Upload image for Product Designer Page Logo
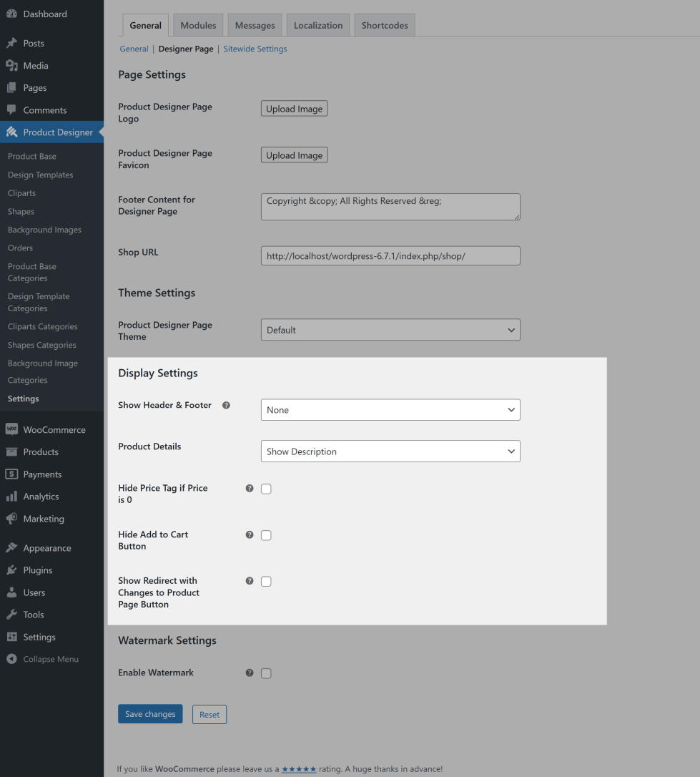 point(294,109)
